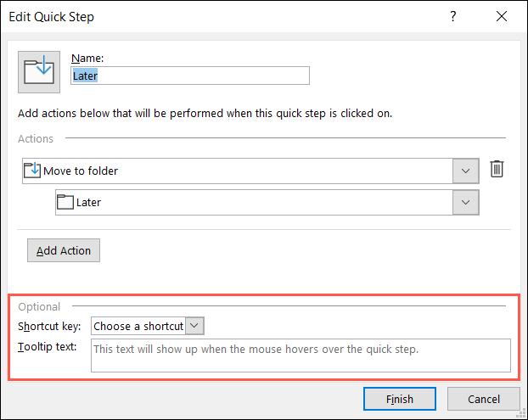528x420 pixels.
Task: Click the folder icon beside Later
Action: point(65,202)
